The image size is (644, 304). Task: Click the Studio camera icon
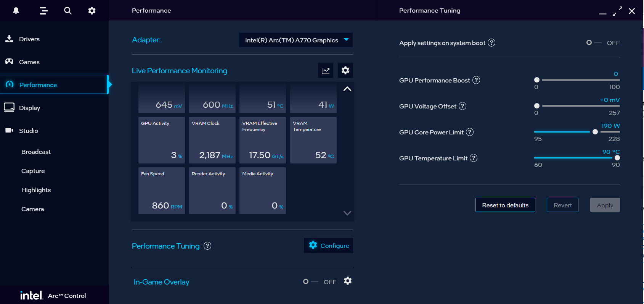[9, 130]
